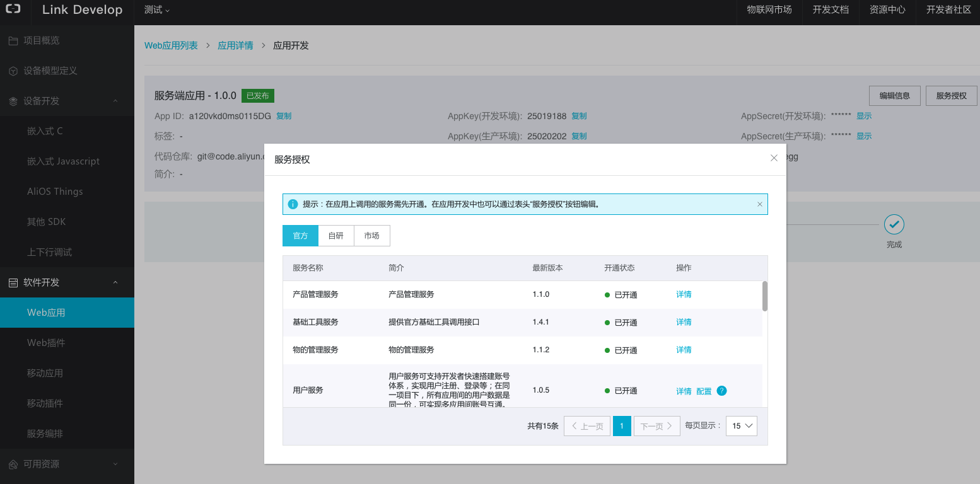Copy AppKey(生产环境) 25020202
The height and width of the screenshot is (484, 980).
click(579, 136)
